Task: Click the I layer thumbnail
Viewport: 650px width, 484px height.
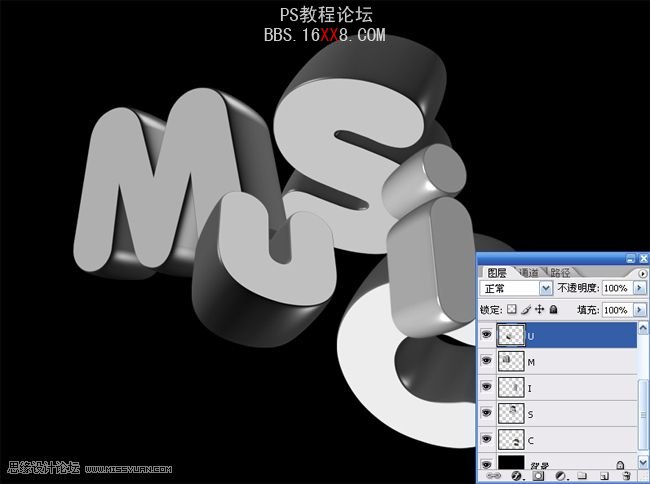Action: click(511, 387)
